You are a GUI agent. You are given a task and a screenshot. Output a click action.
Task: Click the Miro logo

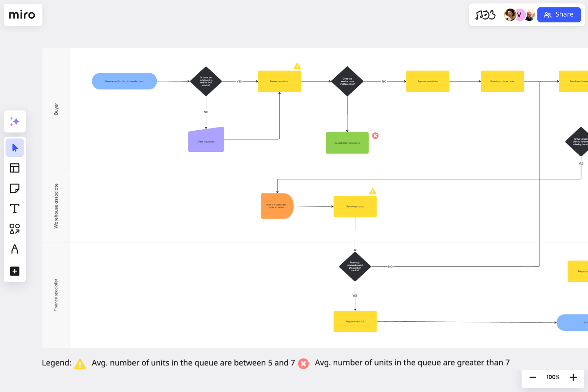point(23,14)
